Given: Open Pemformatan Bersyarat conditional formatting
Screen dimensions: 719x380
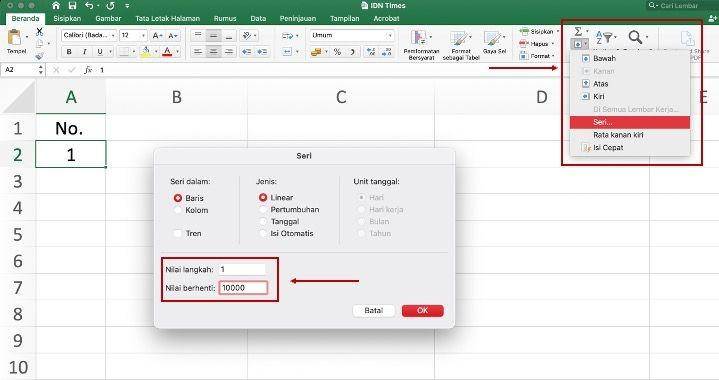Looking at the screenshot, I should (421, 45).
